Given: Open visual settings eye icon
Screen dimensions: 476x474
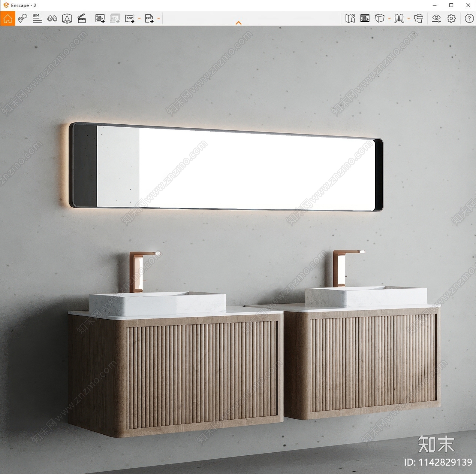Looking at the screenshot, I should 436,19.
